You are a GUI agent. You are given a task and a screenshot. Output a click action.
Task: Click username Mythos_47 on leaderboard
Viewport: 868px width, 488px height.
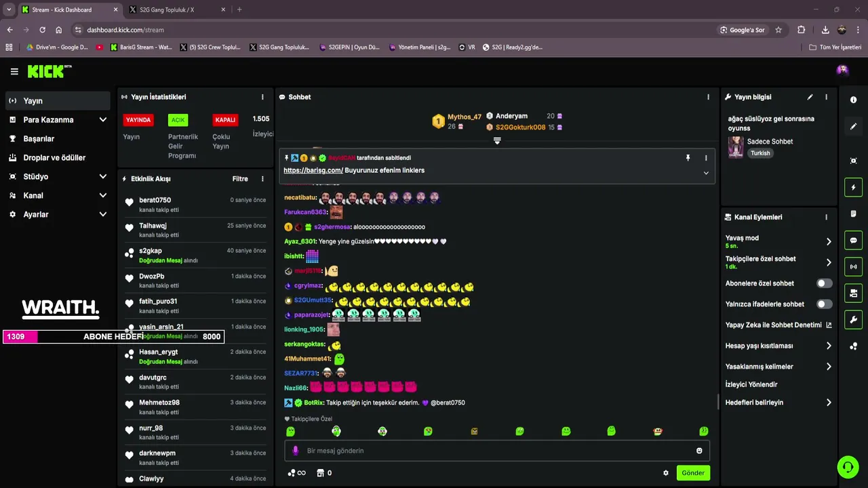465,117
